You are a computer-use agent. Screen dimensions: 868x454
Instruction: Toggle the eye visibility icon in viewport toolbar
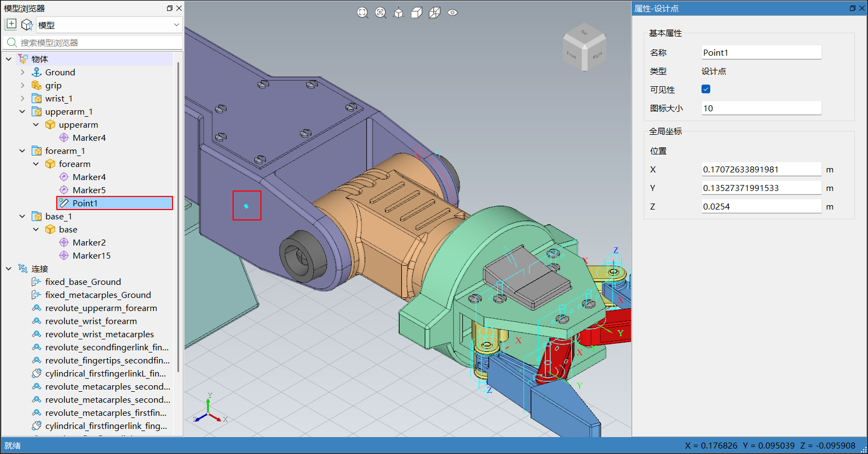coord(453,13)
